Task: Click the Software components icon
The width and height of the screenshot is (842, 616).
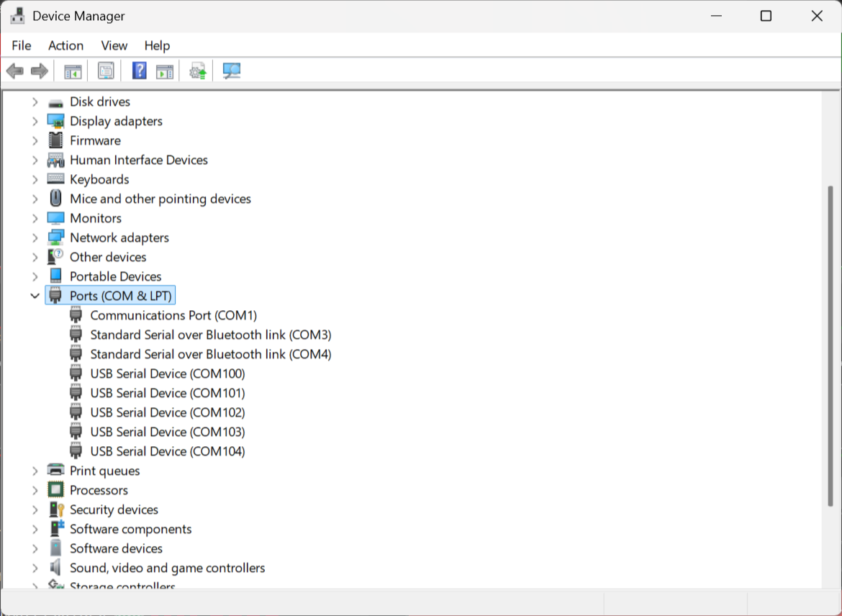Action: pos(56,528)
